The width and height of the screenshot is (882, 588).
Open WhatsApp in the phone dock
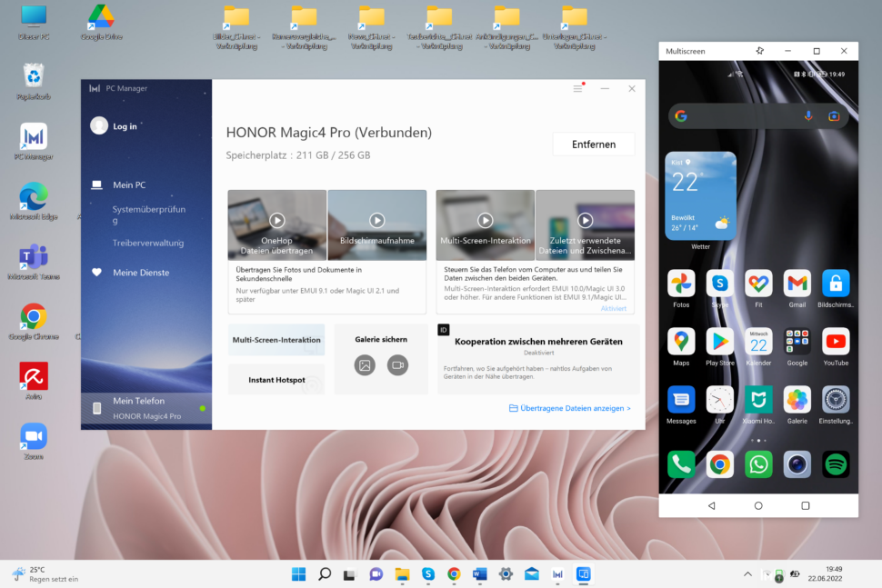click(758, 464)
